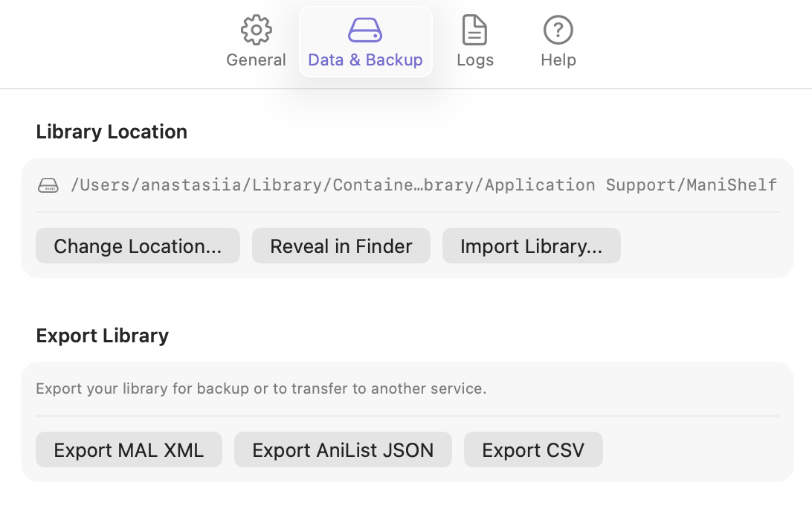Open the Import Library dialog

(x=531, y=246)
